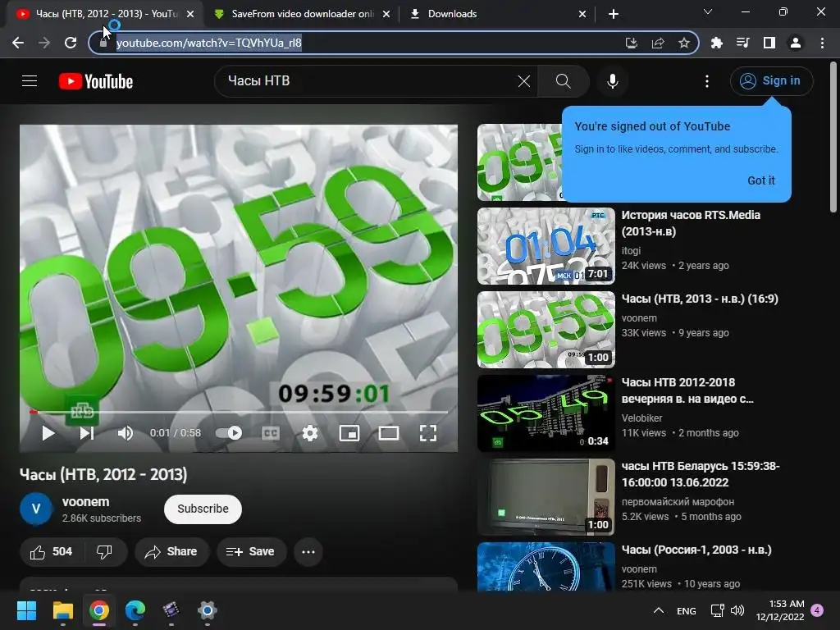Open a new browser tab
The height and width of the screenshot is (630, 840).
[614, 15]
